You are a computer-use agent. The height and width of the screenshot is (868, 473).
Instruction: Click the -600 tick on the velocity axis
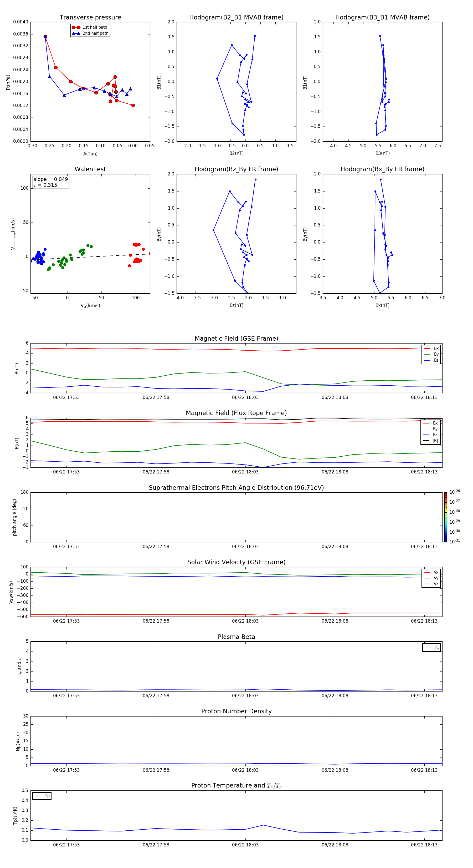tap(22, 617)
